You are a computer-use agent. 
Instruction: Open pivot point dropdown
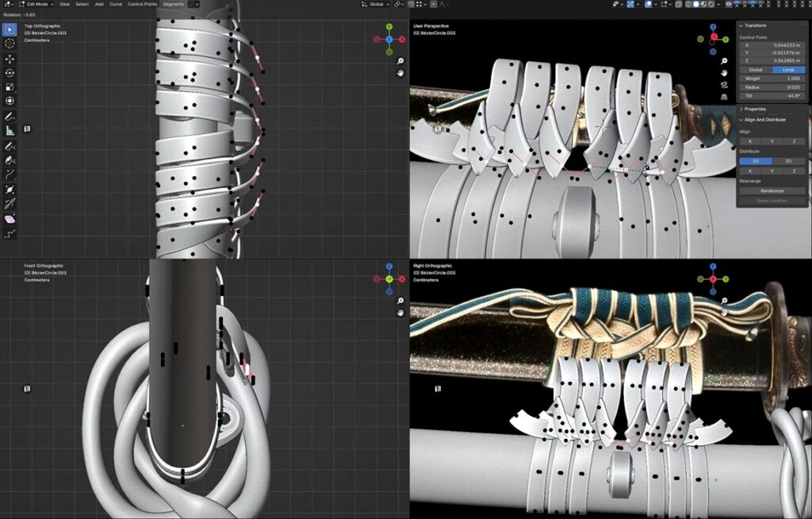click(x=399, y=4)
